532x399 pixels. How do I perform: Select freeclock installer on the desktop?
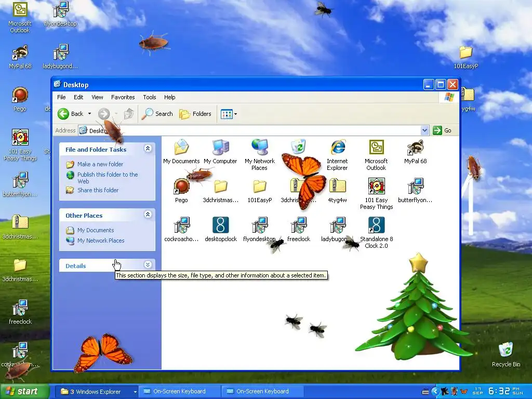(20, 312)
